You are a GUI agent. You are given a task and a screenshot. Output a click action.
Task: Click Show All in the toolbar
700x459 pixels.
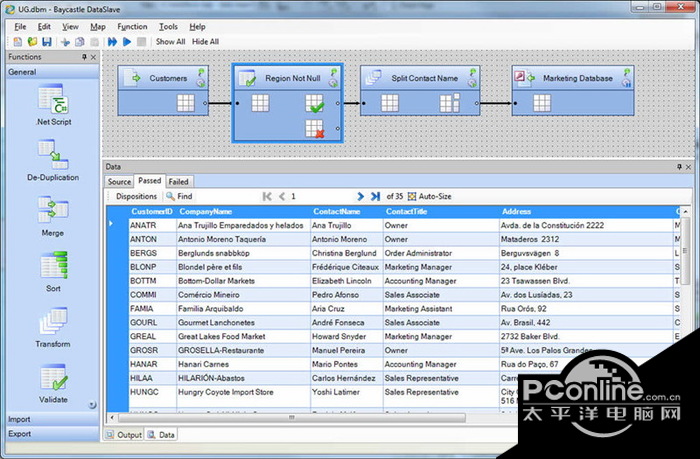pos(171,42)
